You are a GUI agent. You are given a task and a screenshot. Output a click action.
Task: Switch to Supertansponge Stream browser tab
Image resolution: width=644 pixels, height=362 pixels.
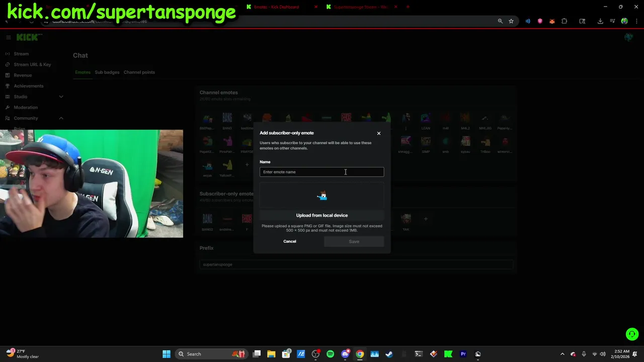click(x=361, y=7)
